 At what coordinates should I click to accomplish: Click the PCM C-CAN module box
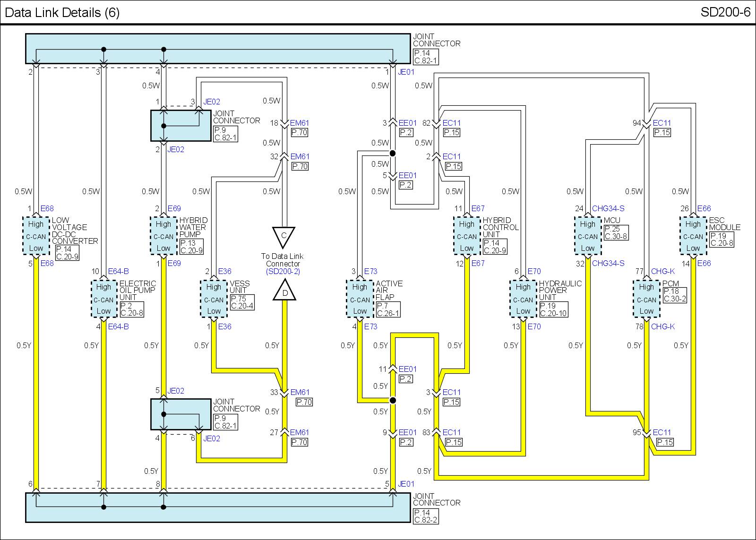[646, 299]
